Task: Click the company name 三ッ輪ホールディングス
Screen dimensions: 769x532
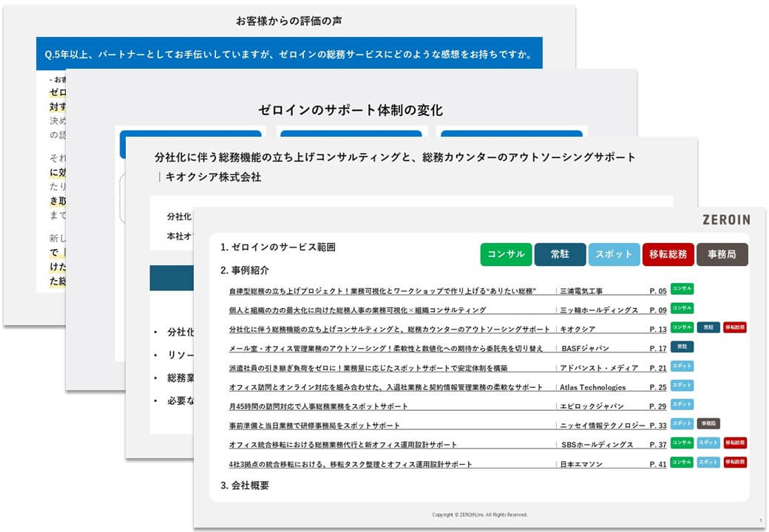Action: pyautogui.click(x=599, y=310)
